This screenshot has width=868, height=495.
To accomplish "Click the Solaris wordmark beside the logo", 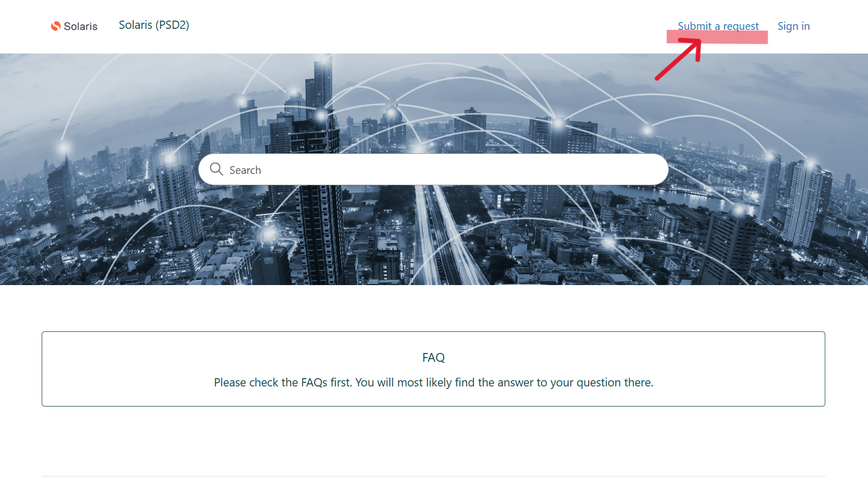I will click(81, 26).
